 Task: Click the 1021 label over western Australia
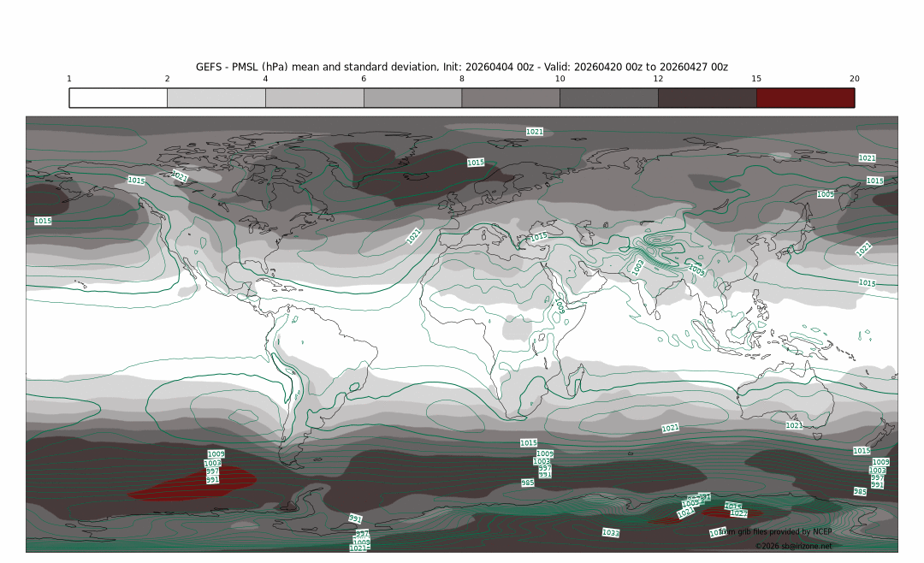[x=794, y=425]
